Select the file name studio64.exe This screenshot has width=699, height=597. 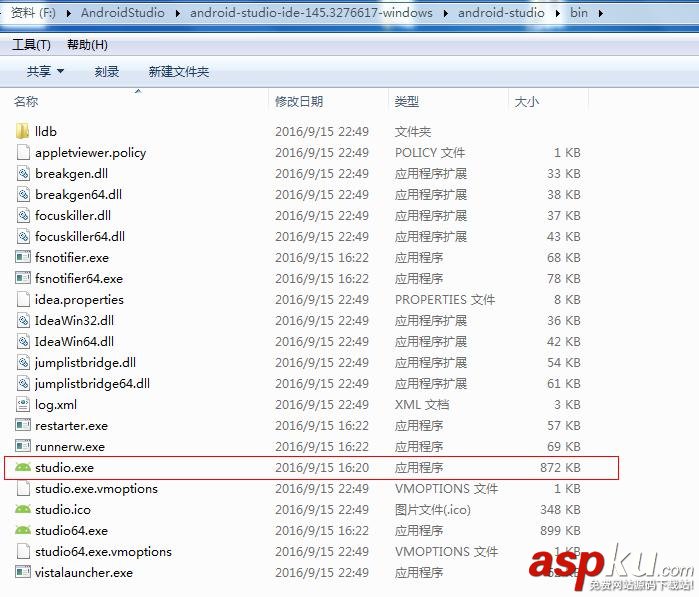(x=71, y=530)
